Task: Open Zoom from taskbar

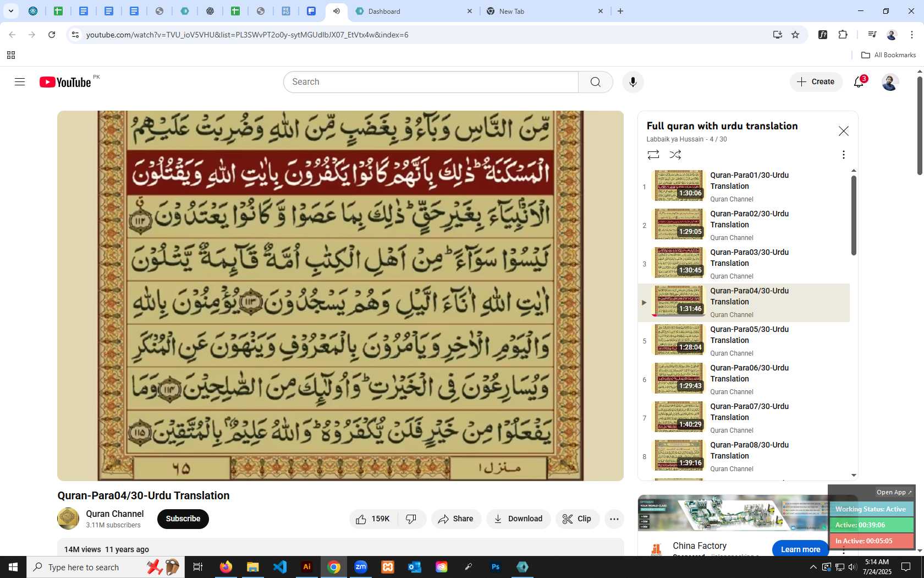Action: [x=361, y=567]
